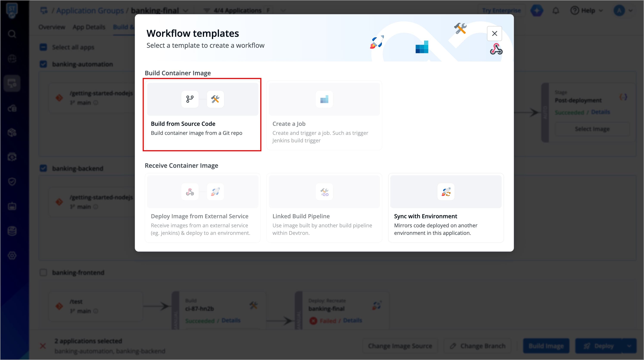Image resolution: width=644 pixels, height=360 pixels.
Task: Switch to the Overview tab
Action: pos(52,27)
